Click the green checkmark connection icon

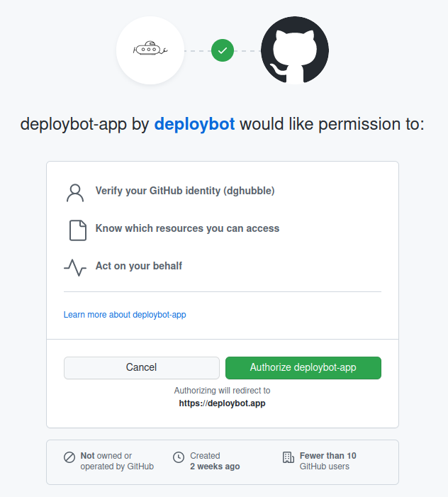(223, 50)
